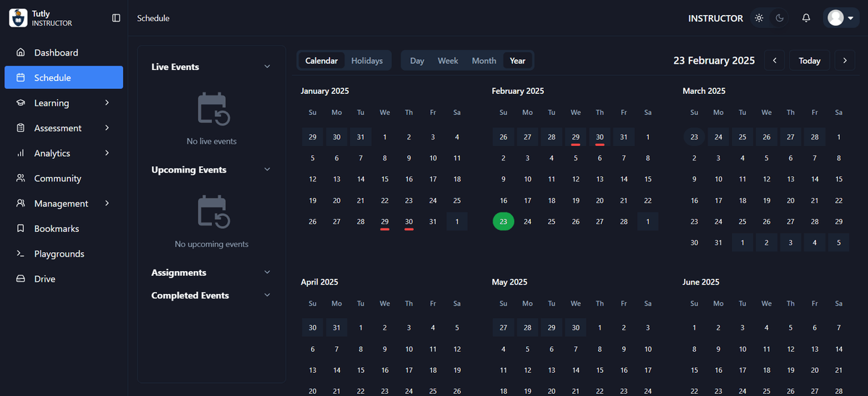The height and width of the screenshot is (396, 868).
Task: Switch to dark theme moon icon
Action: pyautogui.click(x=780, y=18)
